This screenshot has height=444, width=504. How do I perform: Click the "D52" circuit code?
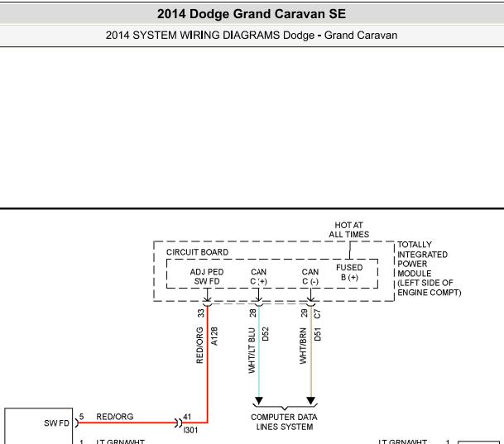(x=265, y=334)
